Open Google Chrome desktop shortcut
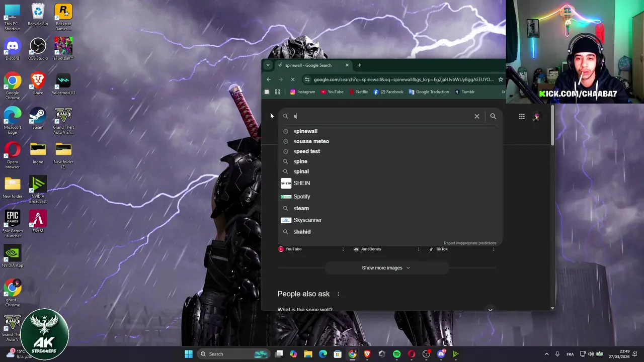This screenshot has width=644, height=362. click(x=12, y=86)
